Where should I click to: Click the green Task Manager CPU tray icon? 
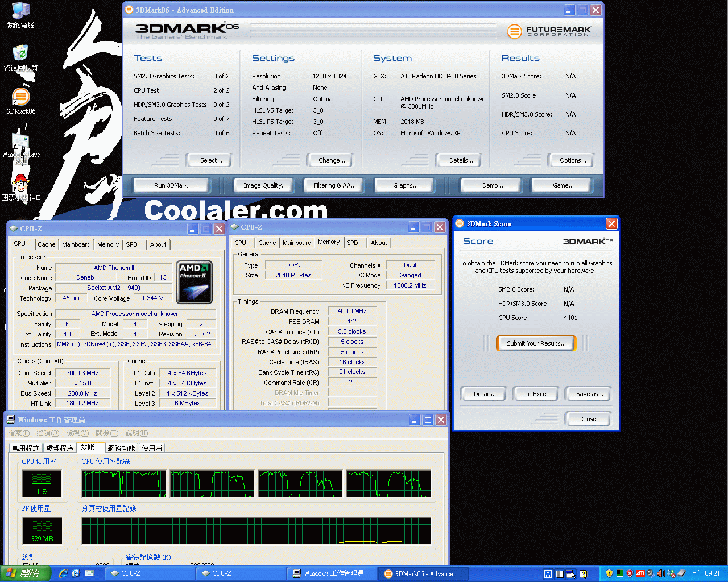(620, 573)
